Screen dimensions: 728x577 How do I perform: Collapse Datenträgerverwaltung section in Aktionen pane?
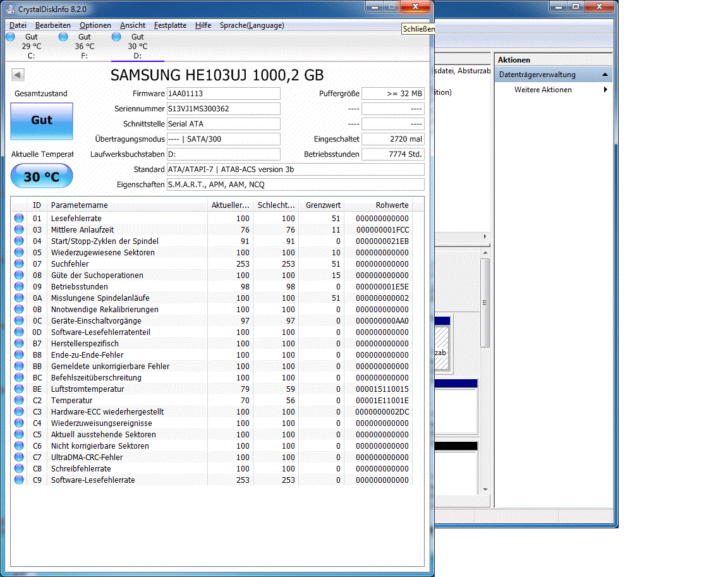tap(605, 75)
